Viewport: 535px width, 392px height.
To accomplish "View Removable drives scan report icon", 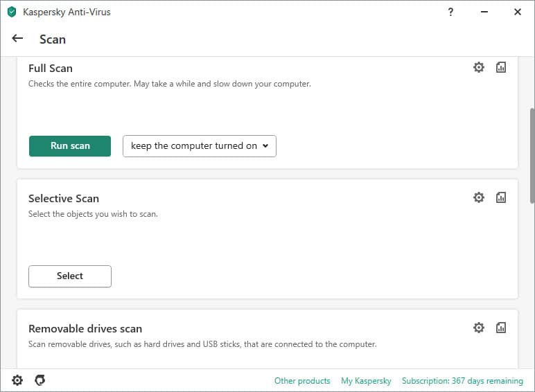I will pyautogui.click(x=501, y=328).
